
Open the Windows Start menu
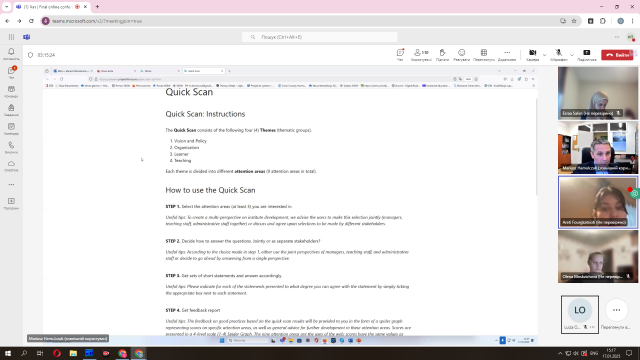[8, 353]
